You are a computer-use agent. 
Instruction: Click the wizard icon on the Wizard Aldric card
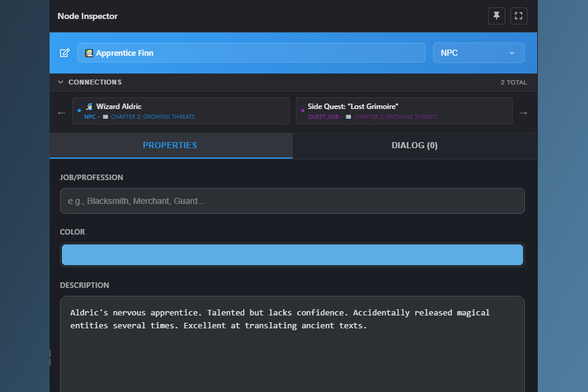pyautogui.click(x=89, y=106)
